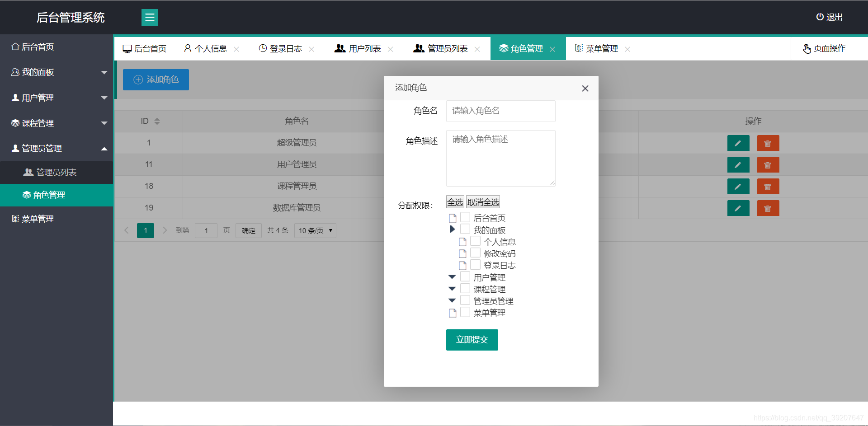Click the delete trash for 超级管理员 row
868x426 pixels.
[x=768, y=143]
